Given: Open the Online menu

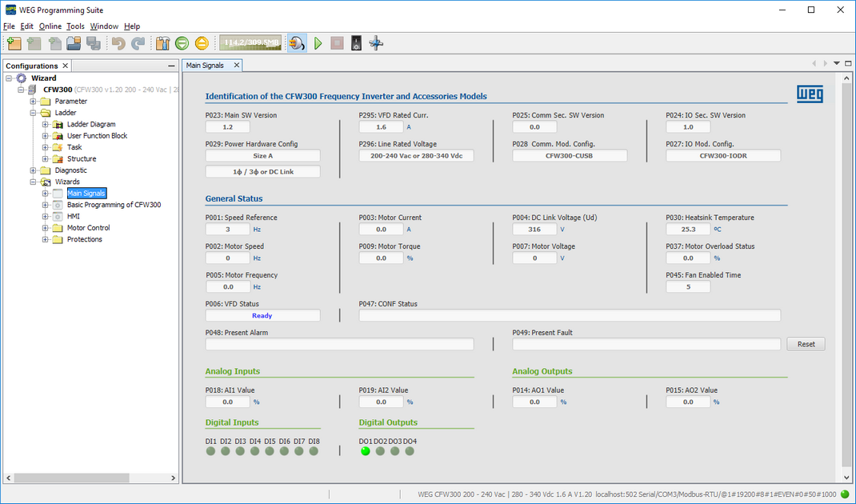Looking at the screenshot, I should (50, 26).
